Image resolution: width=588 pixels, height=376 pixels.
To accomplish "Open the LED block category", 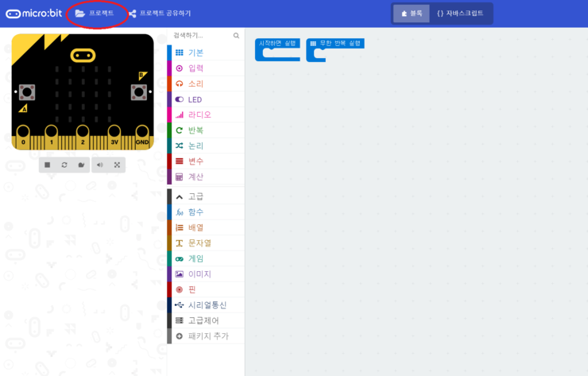I will click(206, 99).
